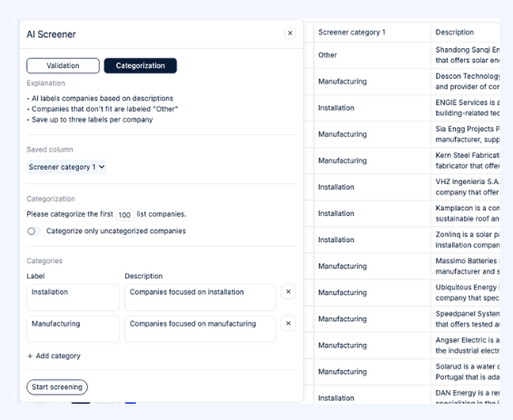513x420 pixels.
Task: Edit the Companies focused on manufacturing description
Action: coord(200,328)
